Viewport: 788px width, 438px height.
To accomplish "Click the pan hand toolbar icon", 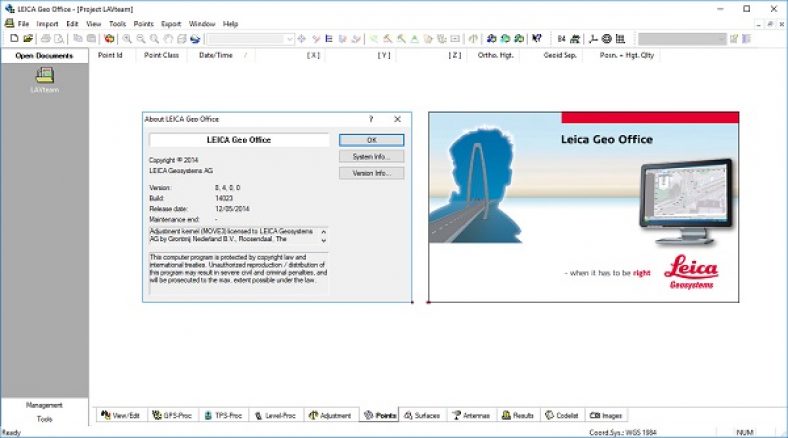I will [x=168, y=39].
